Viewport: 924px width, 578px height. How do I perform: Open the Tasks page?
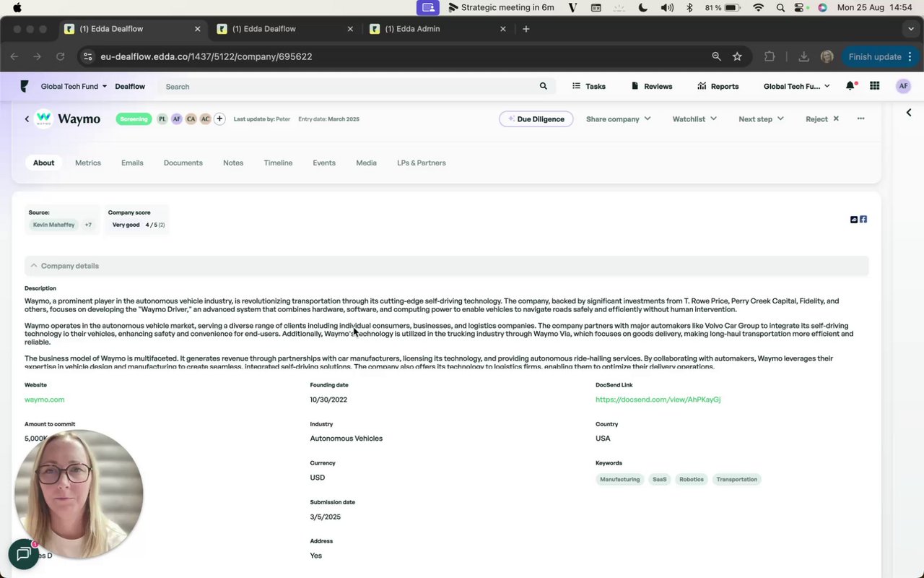pyautogui.click(x=589, y=87)
